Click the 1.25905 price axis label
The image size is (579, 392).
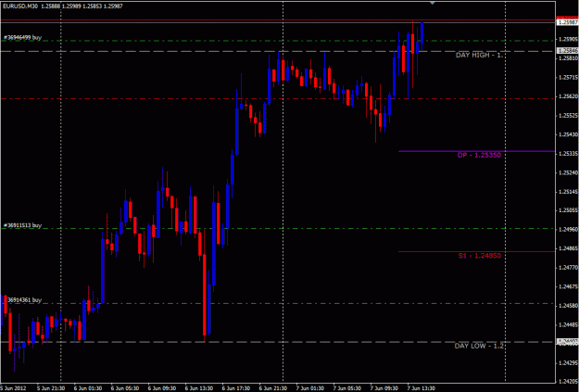[568, 39]
